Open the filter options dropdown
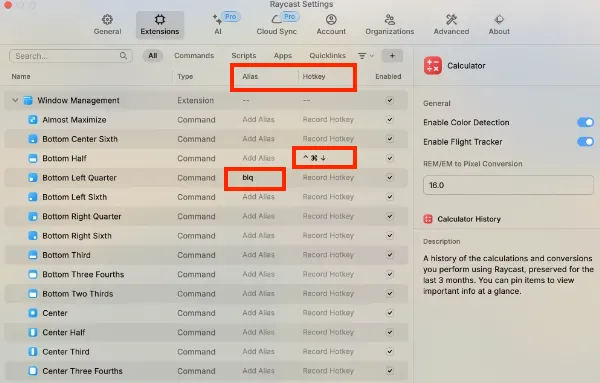The image size is (600, 383). click(x=365, y=56)
